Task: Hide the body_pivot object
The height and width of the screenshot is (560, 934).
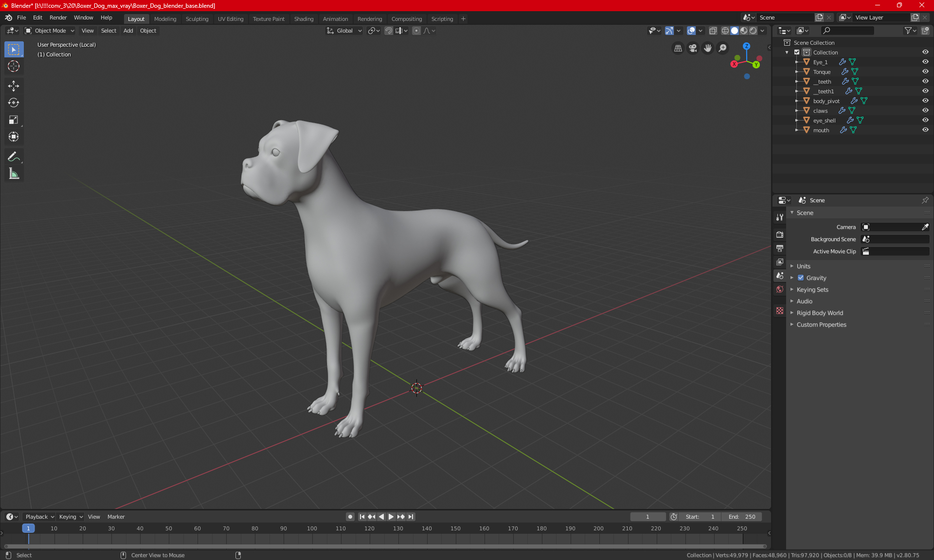Action: click(925, 101)
